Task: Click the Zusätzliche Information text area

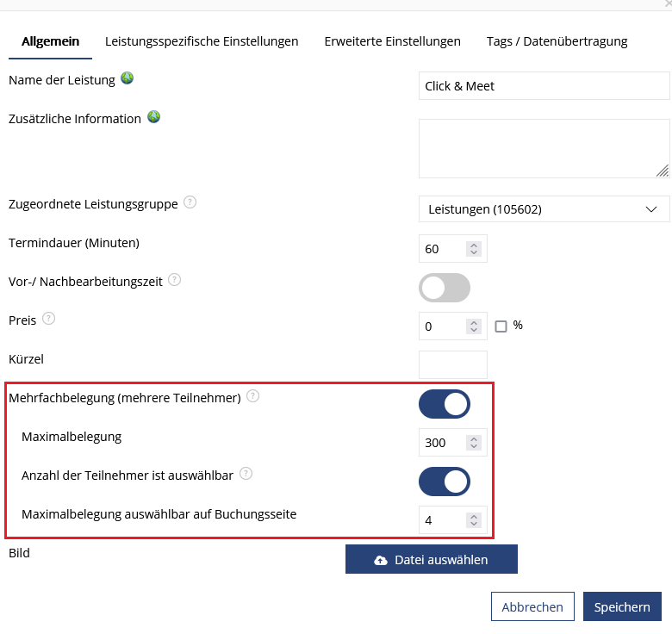Action: point(544,149)
